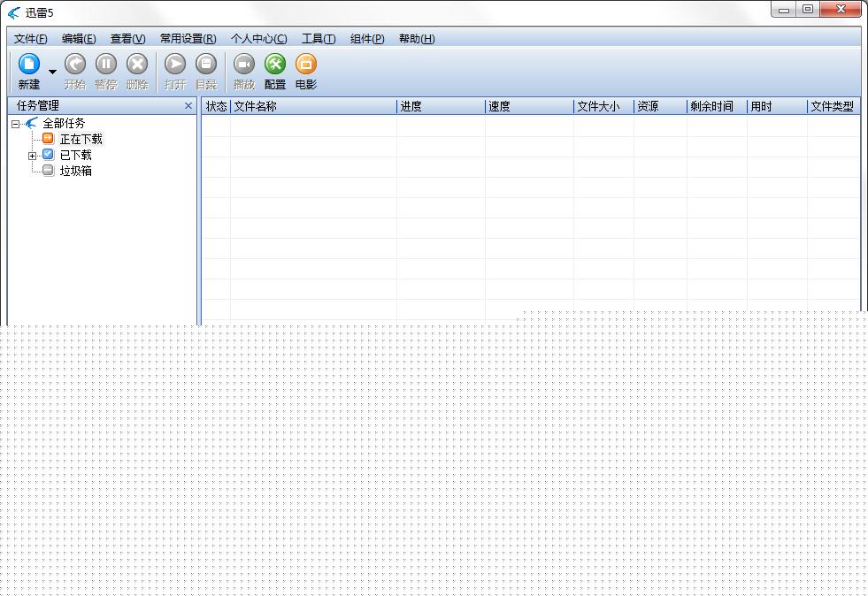Close the 任务管理 panel
This screenshot has width=868, height=596.
pos(188,106)
